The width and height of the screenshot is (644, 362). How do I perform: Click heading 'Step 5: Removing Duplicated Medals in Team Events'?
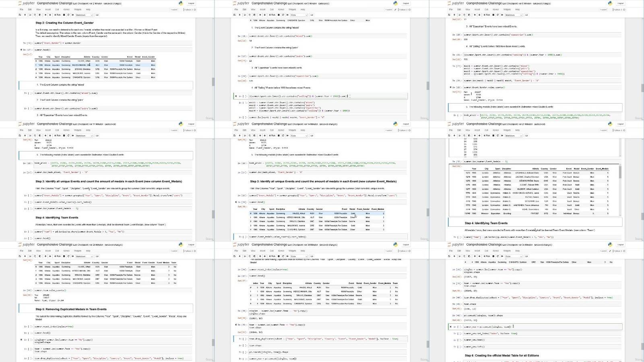[x=71, y=309]
